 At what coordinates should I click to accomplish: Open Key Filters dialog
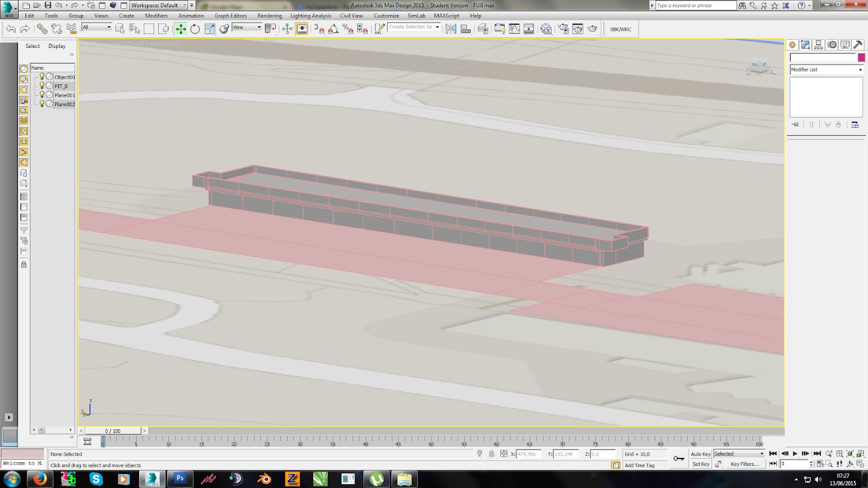(x=745, y=464)
